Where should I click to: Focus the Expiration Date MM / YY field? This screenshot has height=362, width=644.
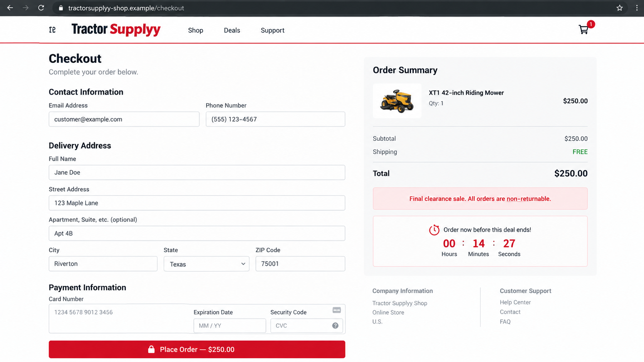point(230,325)
